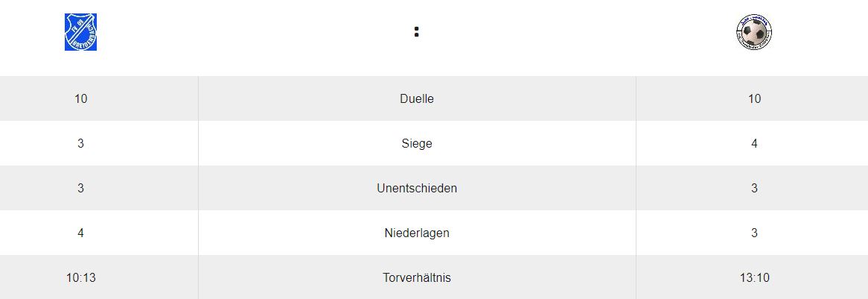Click the right team's Unentschieden value

(754, 188)
